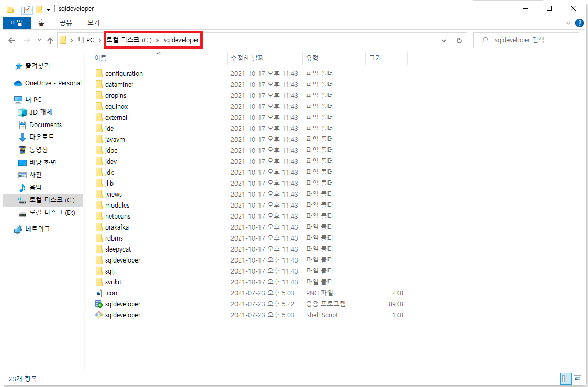Open the 3D 개체 sidebar item

click(36, 112)
